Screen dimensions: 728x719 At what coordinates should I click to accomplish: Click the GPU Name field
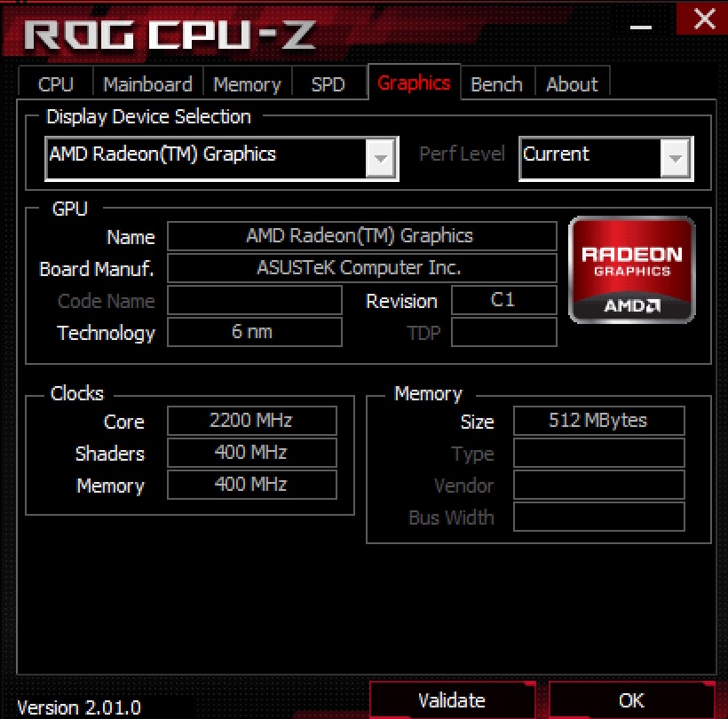click(x=361, y=236)
